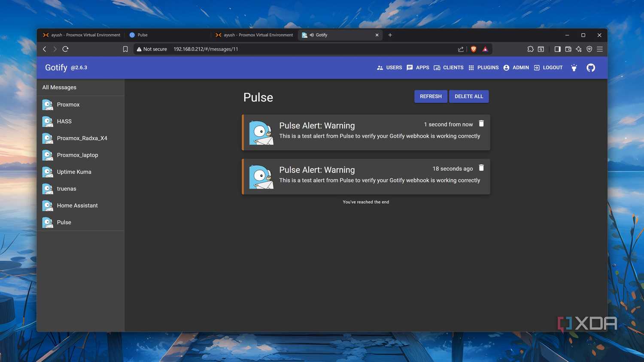The width and height of the screenshot is (644, 362).
Task: Delete the Pulse Alert from 18 seconds ago
Action: coord(481,168)
